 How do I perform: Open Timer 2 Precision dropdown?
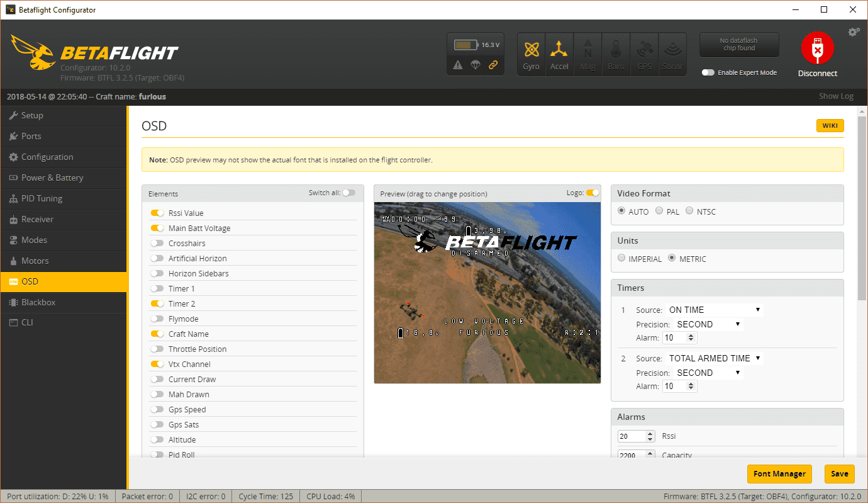708,373
